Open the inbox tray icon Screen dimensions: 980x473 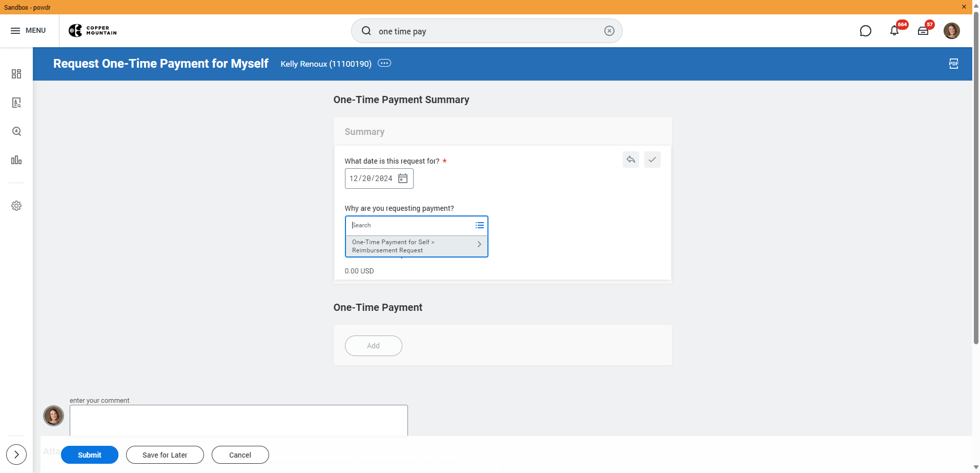923,31
